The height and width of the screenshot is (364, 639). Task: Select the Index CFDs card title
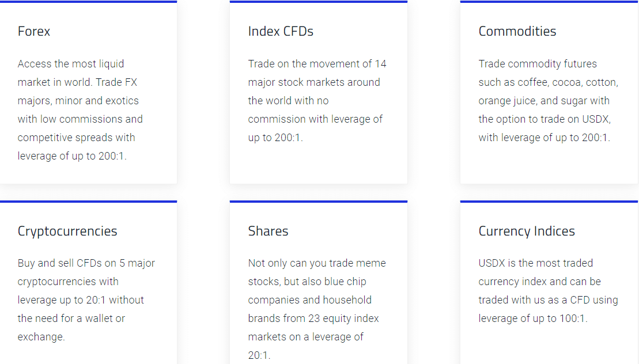click(281, 31)
